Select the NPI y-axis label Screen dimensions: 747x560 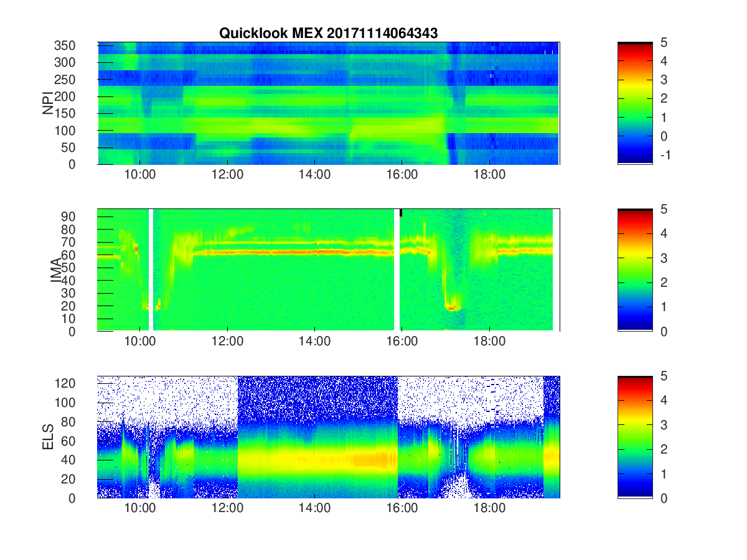tap(48, 103)
